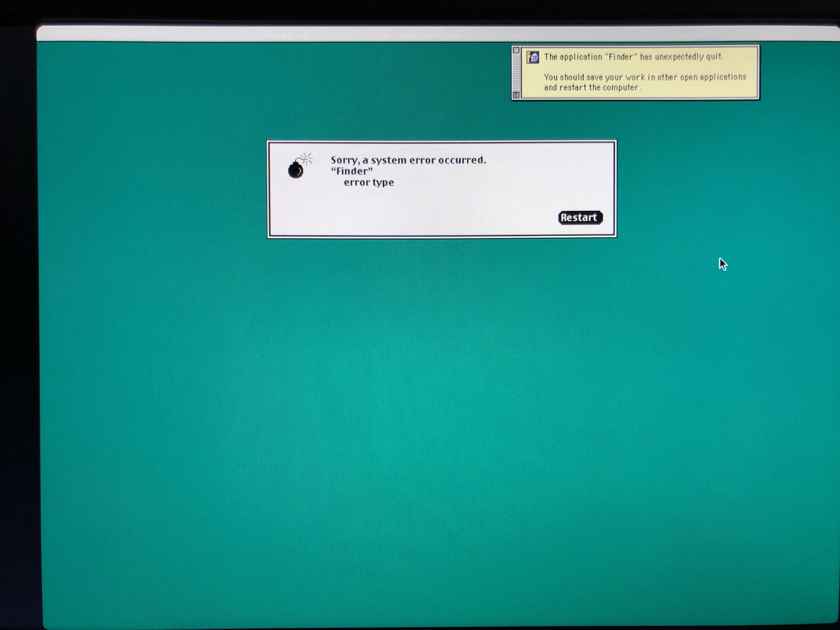Click "You should save your work" line

pos(645,77)
